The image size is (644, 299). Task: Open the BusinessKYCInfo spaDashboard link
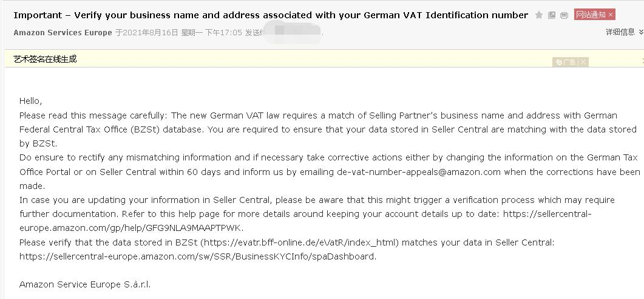[x=197, y=256]
